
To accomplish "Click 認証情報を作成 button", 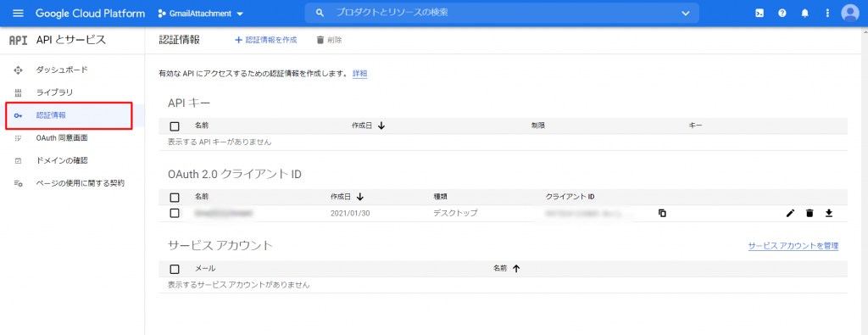I will point(265,40).
